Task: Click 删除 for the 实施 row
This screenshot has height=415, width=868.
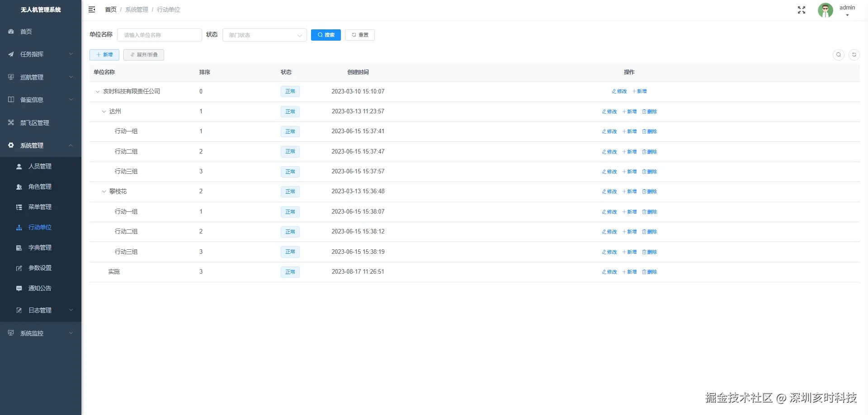Action: [650, 272]
